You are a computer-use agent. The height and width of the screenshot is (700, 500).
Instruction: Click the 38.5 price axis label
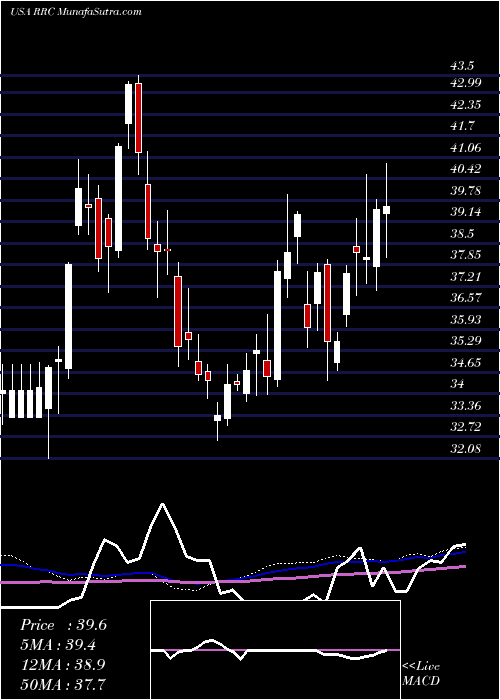[462, 233]
